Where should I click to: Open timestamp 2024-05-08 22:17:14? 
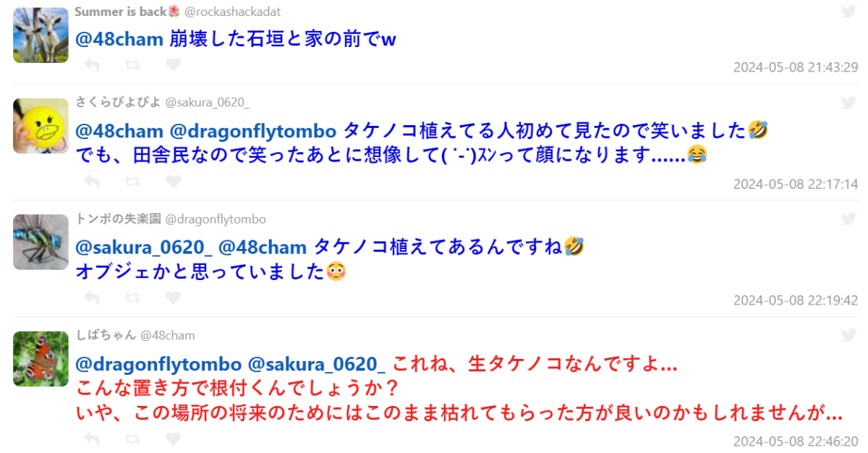click(796, 184)
